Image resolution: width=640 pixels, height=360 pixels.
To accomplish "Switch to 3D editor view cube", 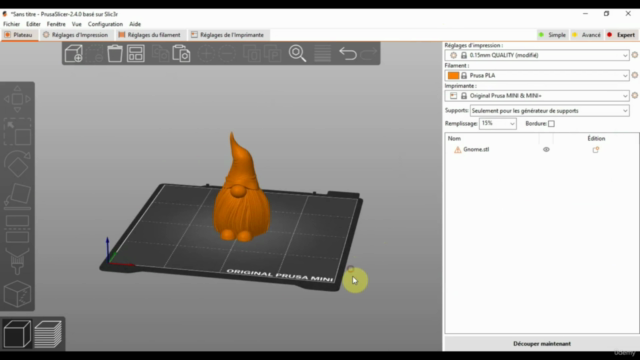I will (x=17, y=334).
